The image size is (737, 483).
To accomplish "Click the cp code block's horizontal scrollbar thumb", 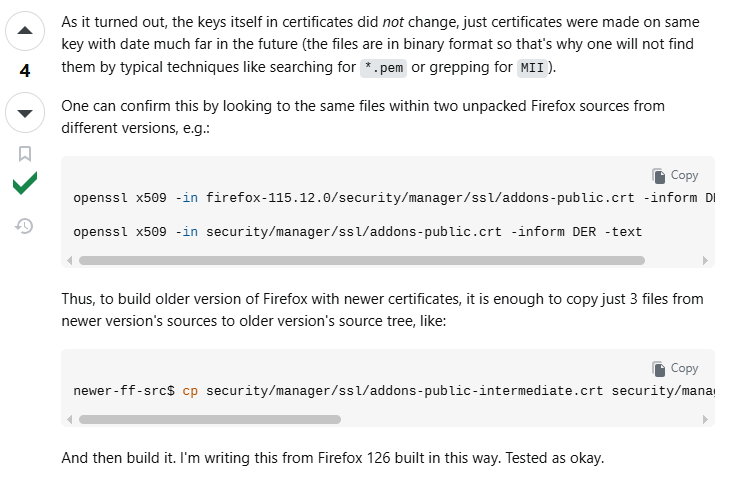I will tap(210, 419).
